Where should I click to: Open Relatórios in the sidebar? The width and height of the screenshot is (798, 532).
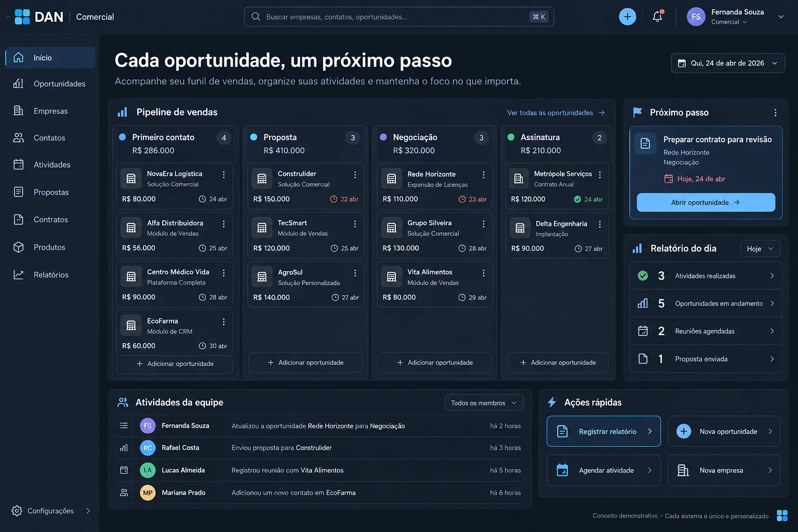click(x=50, y=275)
